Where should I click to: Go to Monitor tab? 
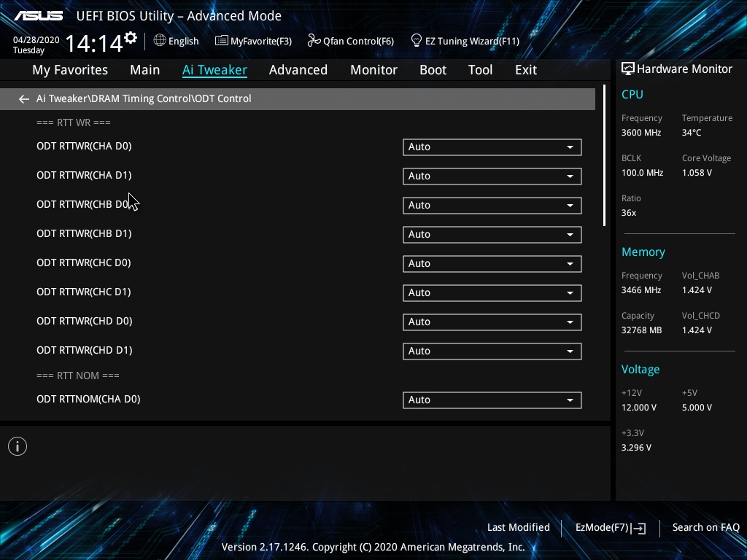[x=373, y=70]
